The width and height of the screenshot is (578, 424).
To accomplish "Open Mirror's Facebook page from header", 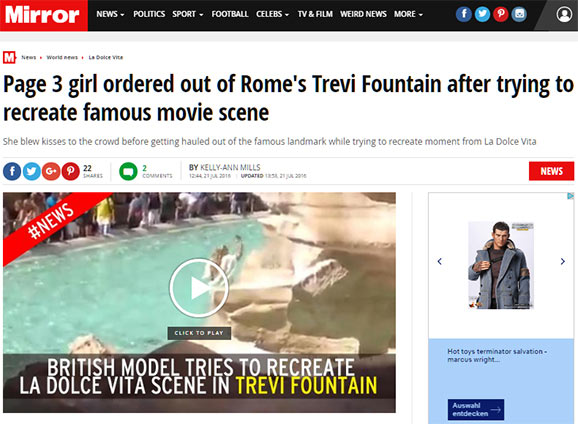I will (464, 14).
